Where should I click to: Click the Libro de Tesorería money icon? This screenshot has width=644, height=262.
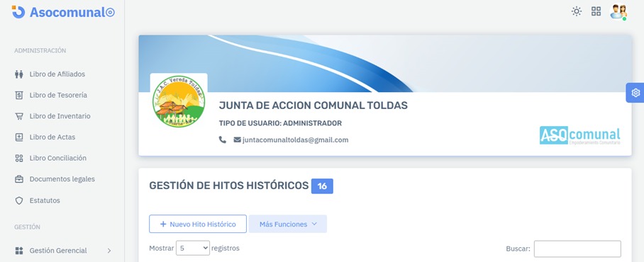click(19, 95)
